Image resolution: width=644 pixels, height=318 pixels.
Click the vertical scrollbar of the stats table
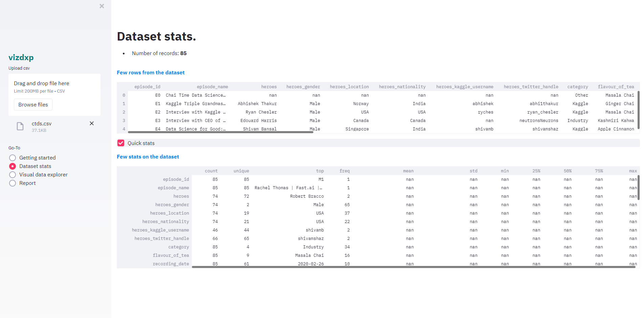pos(638,188)
